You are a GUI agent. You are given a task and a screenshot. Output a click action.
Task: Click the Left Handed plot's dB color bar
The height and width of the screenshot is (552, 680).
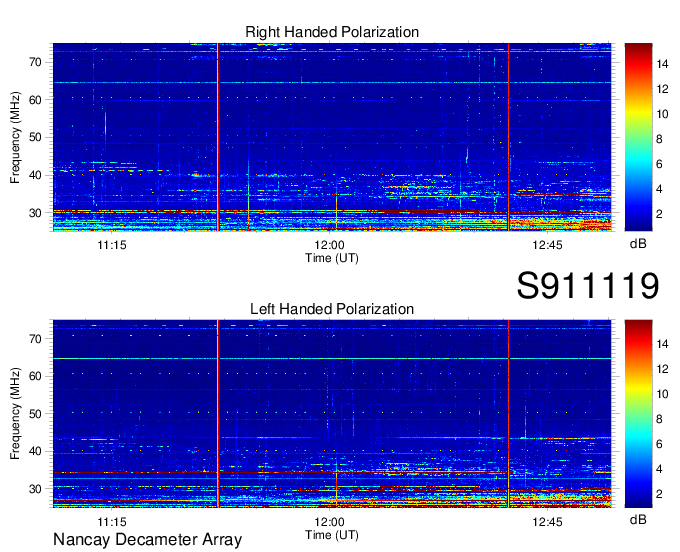pos(638,413)
